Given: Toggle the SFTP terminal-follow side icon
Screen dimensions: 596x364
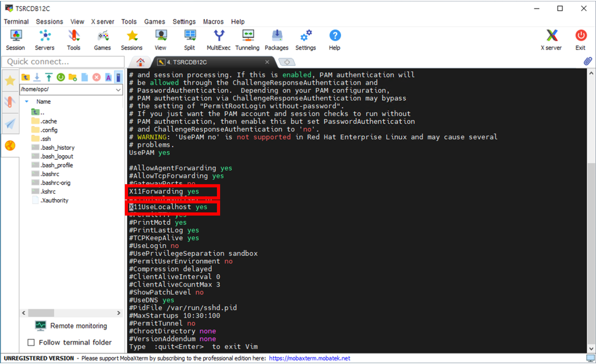Looking at the screenshot, I should click(119, 77).
